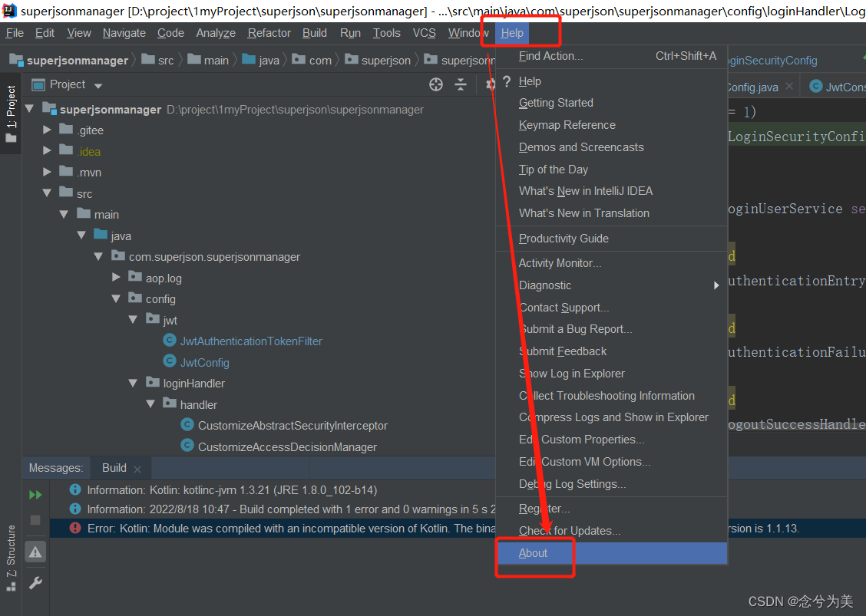Image resolution: width=866 pixels, height=616 pixels.
Task: Click the src breadcrumb item
Action: click(x=157, y=60)
